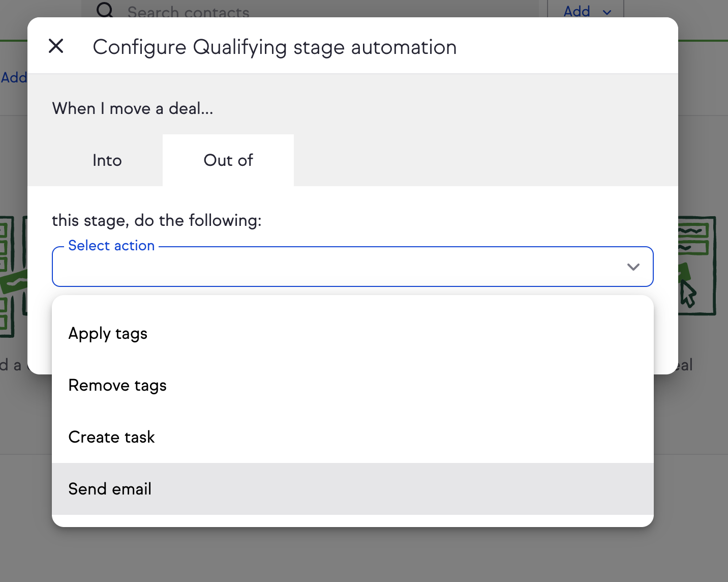Click the Configure Qualifying stage automation title
This screenshot has width=728, height=582.
(275, 47)
